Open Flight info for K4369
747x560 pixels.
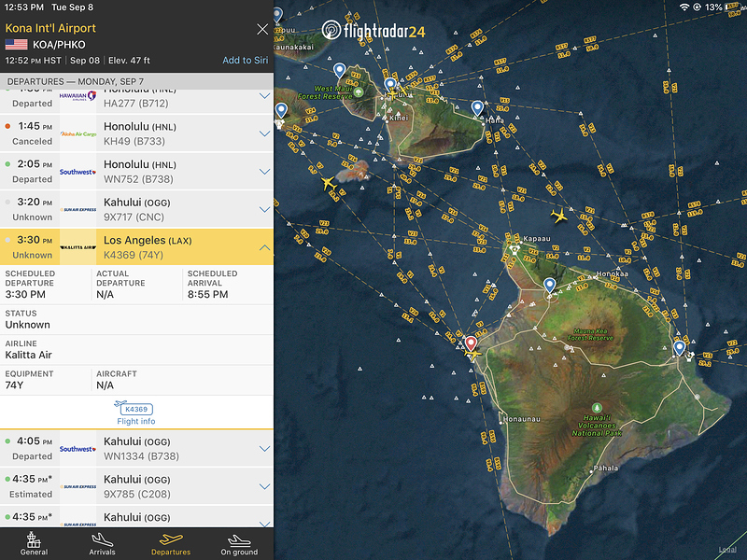coord(136,413)
